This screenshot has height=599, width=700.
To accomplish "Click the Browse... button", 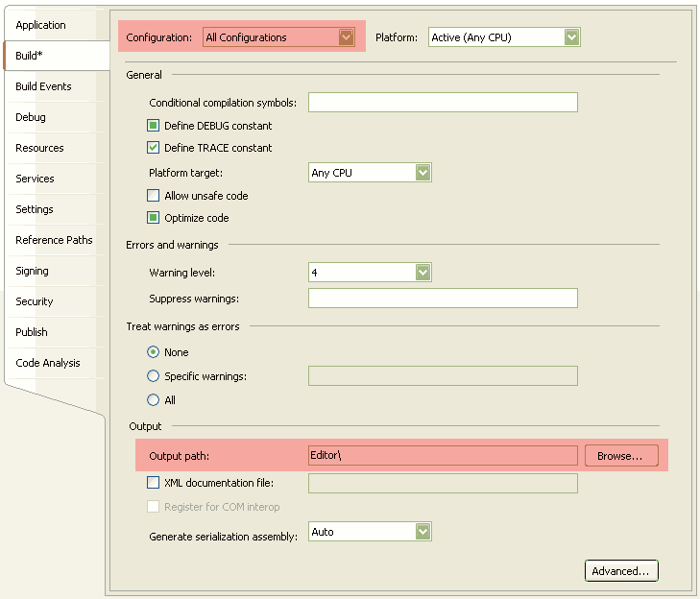I will 621,455.
